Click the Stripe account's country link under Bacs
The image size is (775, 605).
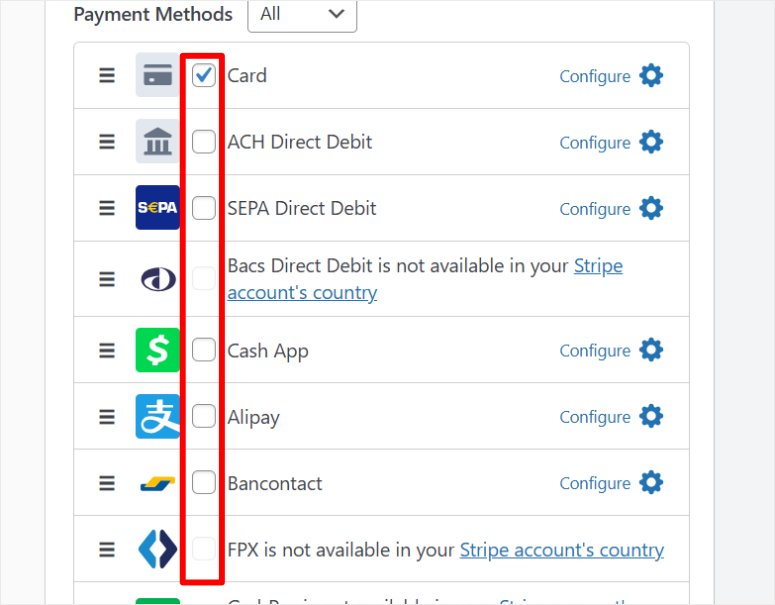tap(302, 293)
